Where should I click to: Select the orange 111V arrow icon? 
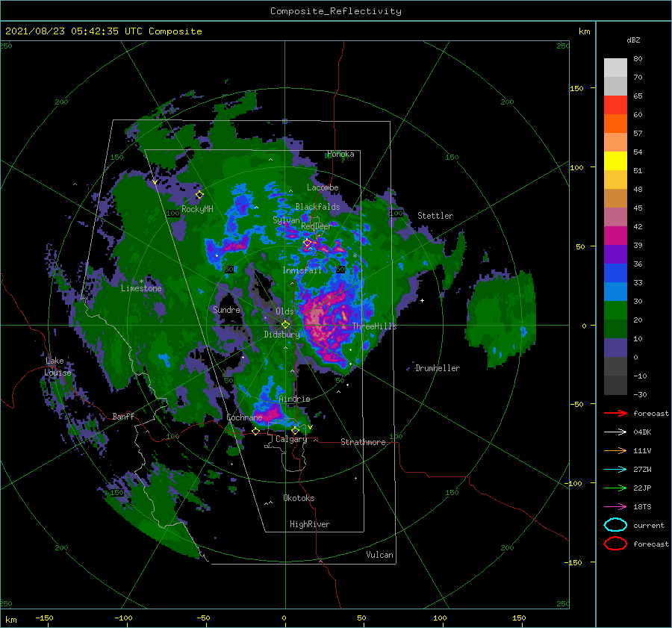pos(615,450)
